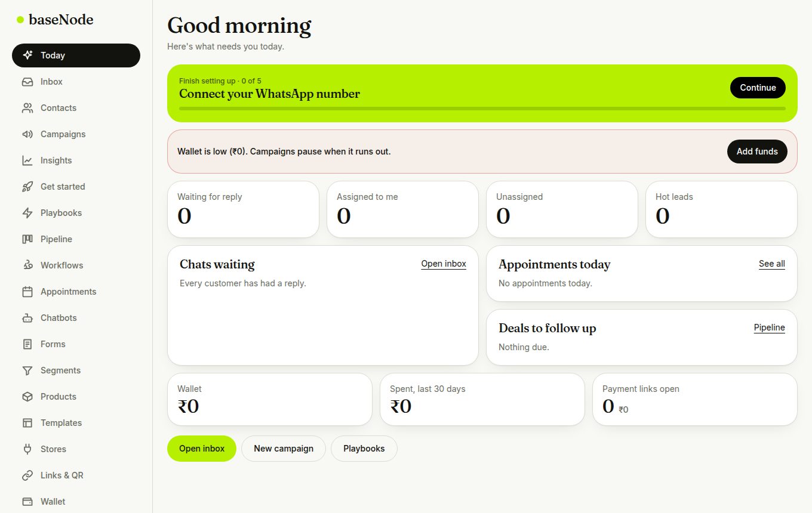Select the Stores plug icon
This screenshot has width=812, height=513.
(x=27, y=449)
